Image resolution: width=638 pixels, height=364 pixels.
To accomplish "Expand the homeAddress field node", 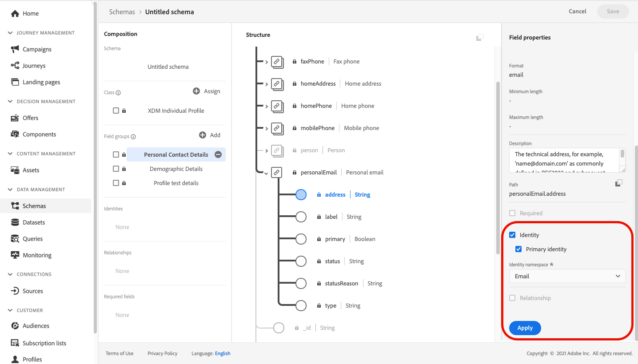I will coord(267,84).
